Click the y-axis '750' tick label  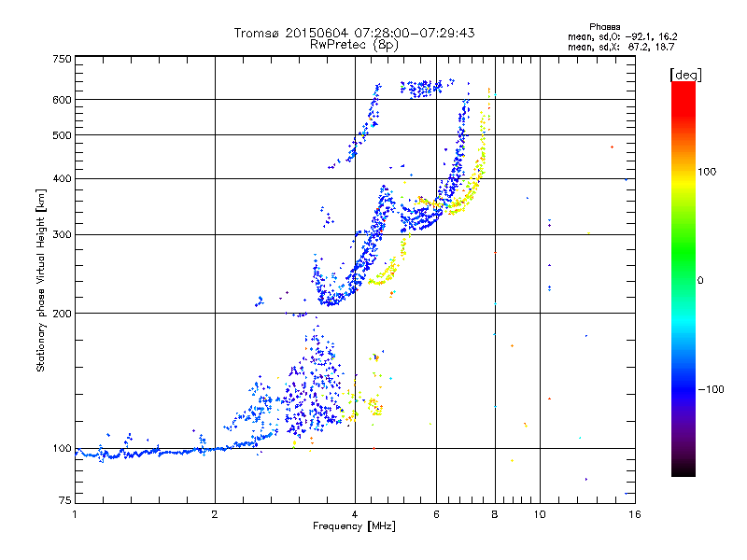click(62, 59)
